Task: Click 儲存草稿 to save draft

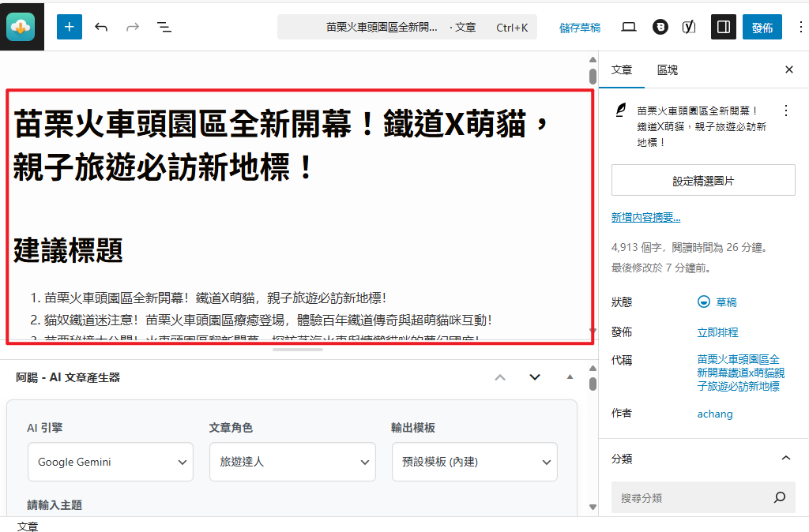Action: pos(580,28)
